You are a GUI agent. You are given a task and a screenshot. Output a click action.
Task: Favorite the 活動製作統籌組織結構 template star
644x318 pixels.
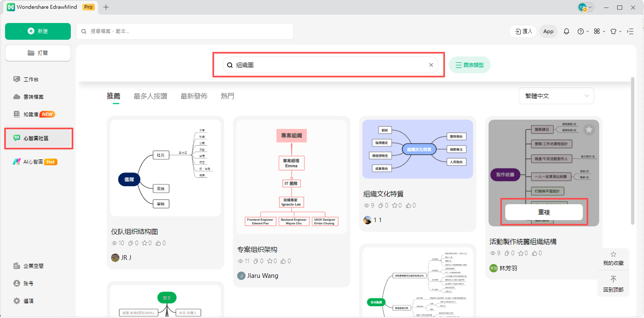[589, 130]
